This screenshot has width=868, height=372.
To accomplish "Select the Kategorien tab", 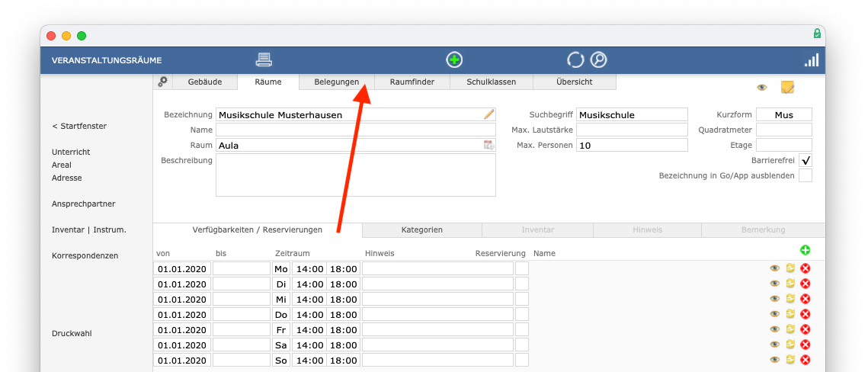I will (x=422, y=229).
